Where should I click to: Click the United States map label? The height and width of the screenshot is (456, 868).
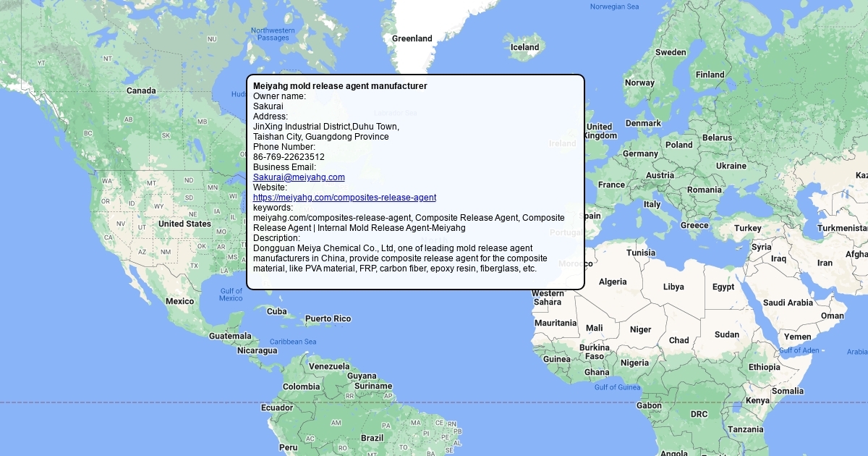click(184, 224)
